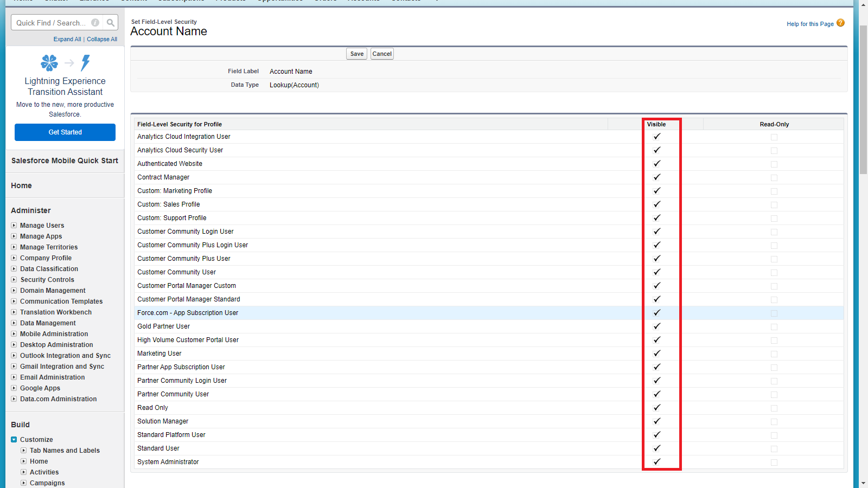Image resolution: width=868 pixels, height=488 pixels.
Task: Click the Get Started button
Action: click(x=65, y=132)
